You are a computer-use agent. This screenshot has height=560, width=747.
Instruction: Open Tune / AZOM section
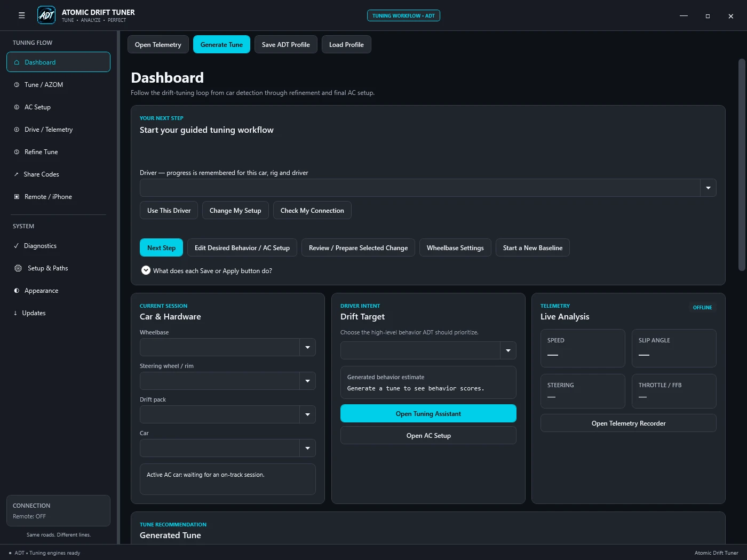click(58, 85)
